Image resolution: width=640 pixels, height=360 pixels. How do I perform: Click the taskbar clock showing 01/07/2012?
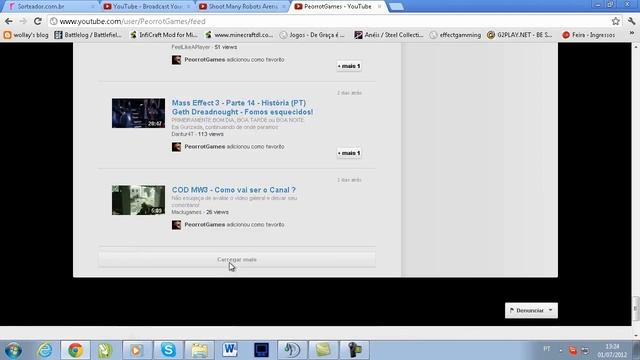point(612,351)
